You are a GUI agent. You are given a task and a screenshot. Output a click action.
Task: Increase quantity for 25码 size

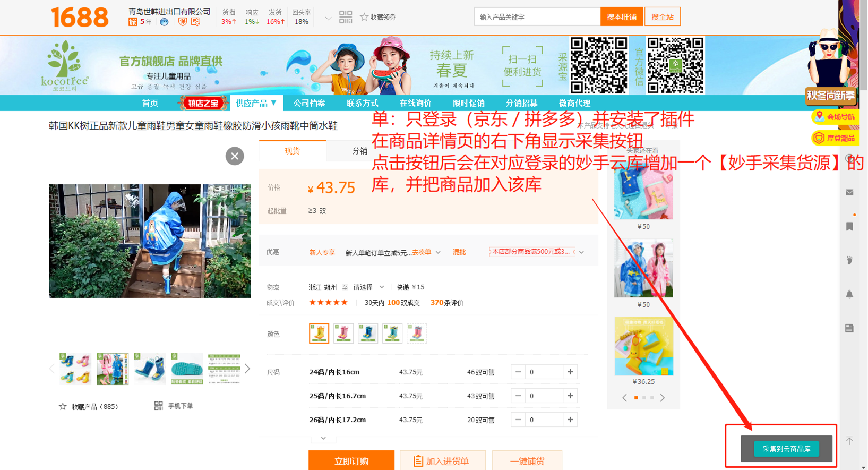coord(570,396)
